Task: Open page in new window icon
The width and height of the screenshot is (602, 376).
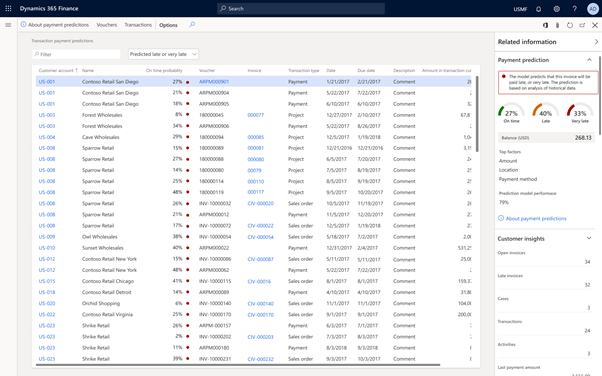Action: pos(582,25)
